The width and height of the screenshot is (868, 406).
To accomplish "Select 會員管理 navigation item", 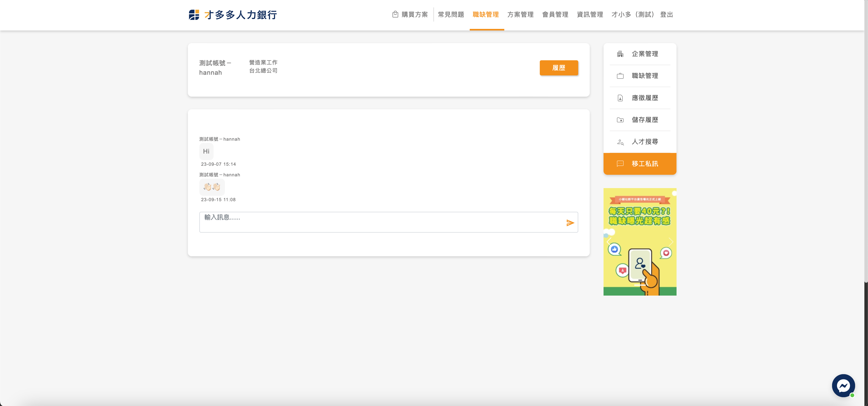I will 555,14.
